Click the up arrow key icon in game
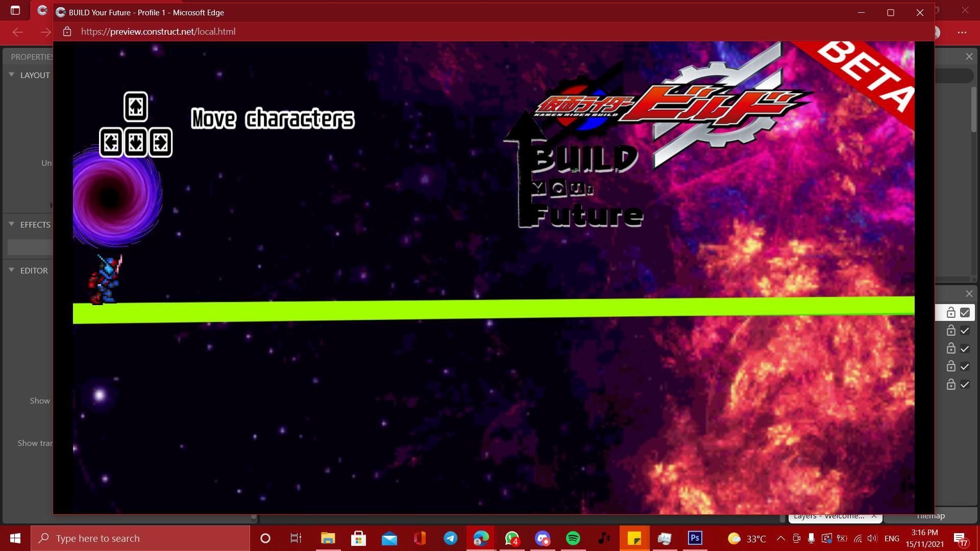Viewport: 980px width, 551px height. coord(136,107)
